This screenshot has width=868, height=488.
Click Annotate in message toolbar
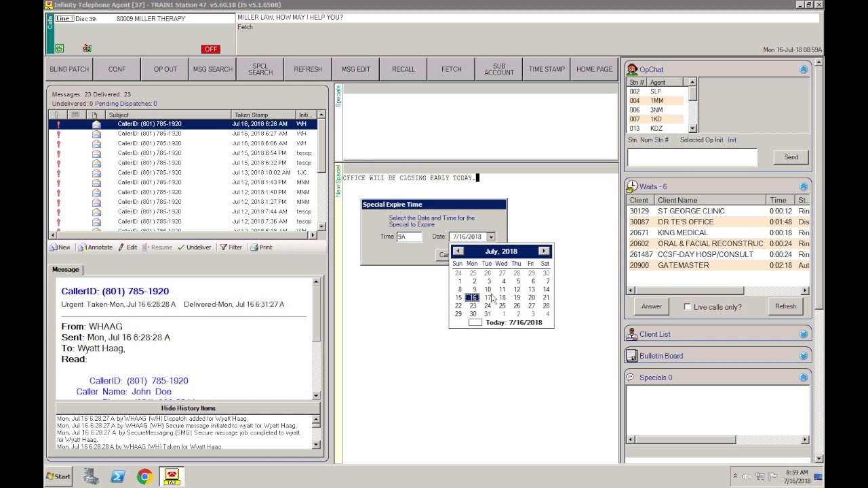click(96, 247)
